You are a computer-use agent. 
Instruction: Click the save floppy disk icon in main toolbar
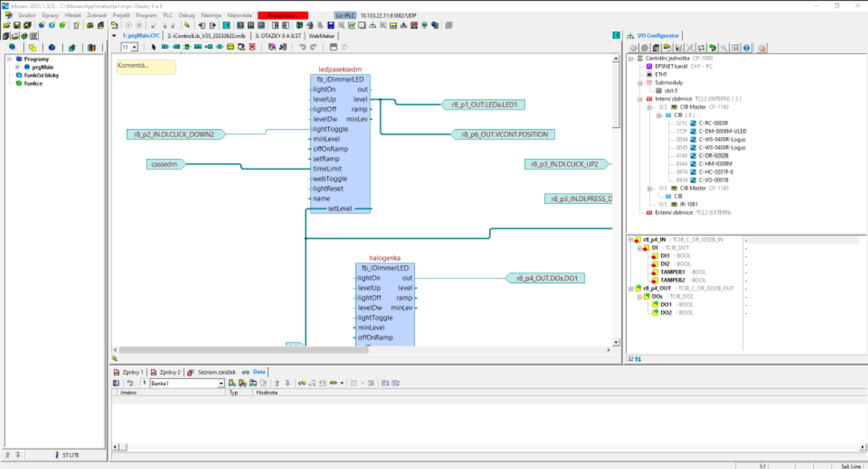[17, 25]
